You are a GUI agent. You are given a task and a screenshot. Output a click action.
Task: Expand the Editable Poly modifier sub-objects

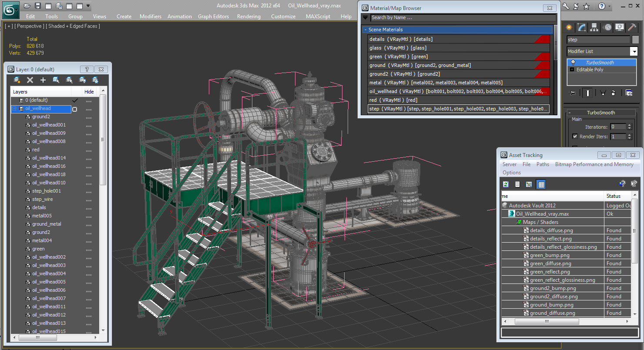(x=572, y=70)
